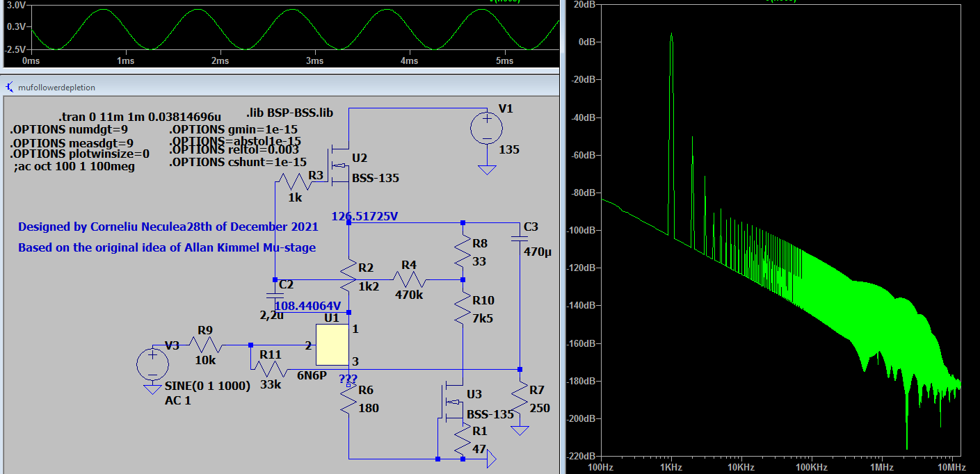Select the .OPTIONS cshunt=1e-15 directive
980x474 pixels.
pyautogui.click(x=238, y=162)
